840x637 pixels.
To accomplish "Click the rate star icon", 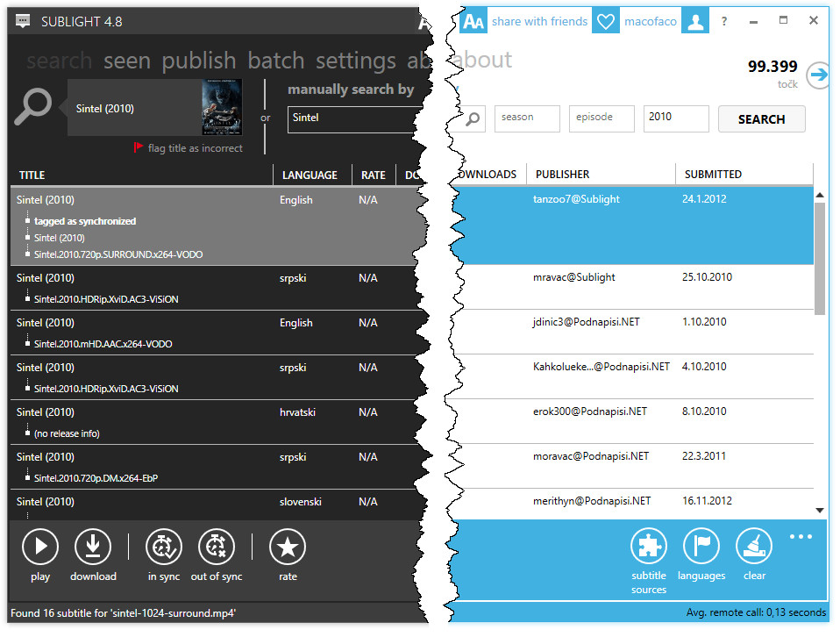I will pyautogui.click(x=288, y=548).
